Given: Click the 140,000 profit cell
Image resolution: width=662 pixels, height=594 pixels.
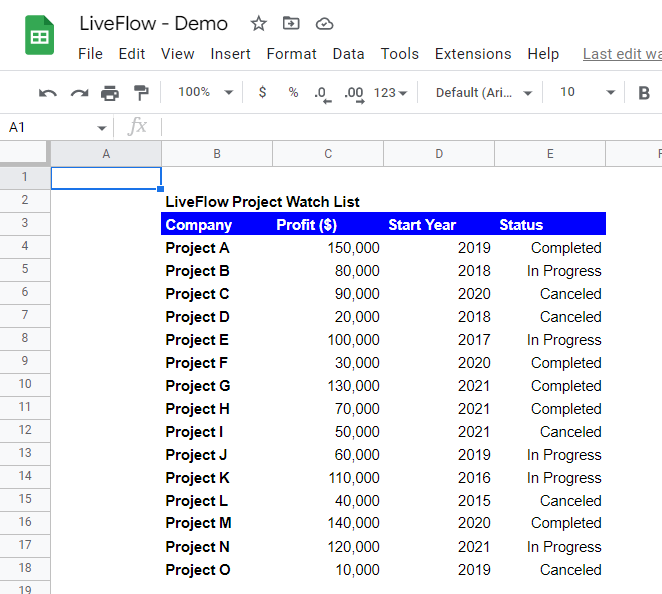Looking at the screenshot, I should [328, 523].
